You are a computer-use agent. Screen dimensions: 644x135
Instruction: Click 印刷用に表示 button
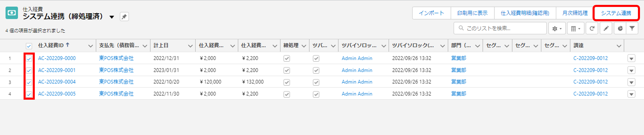472,13
